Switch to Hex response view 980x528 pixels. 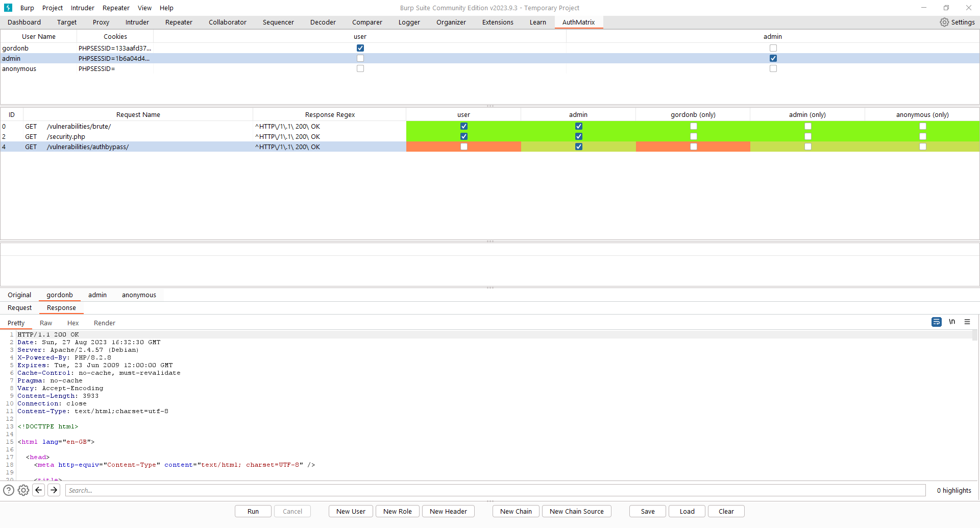click(x=73, y=323)
